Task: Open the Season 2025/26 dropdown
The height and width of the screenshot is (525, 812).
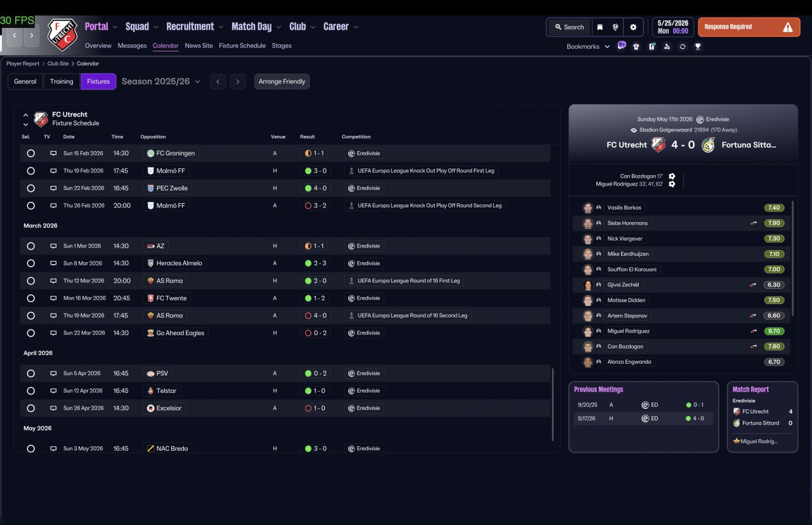Action: [x=161, y=81]
